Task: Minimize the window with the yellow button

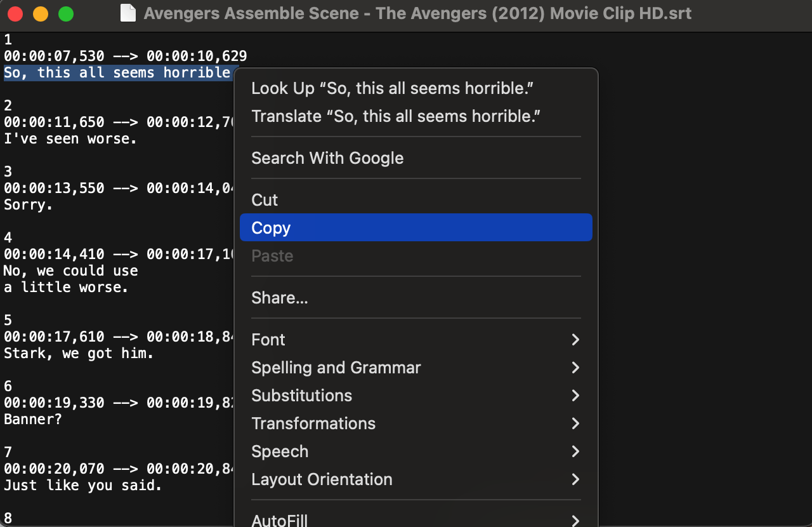Action: pos(40,13)
